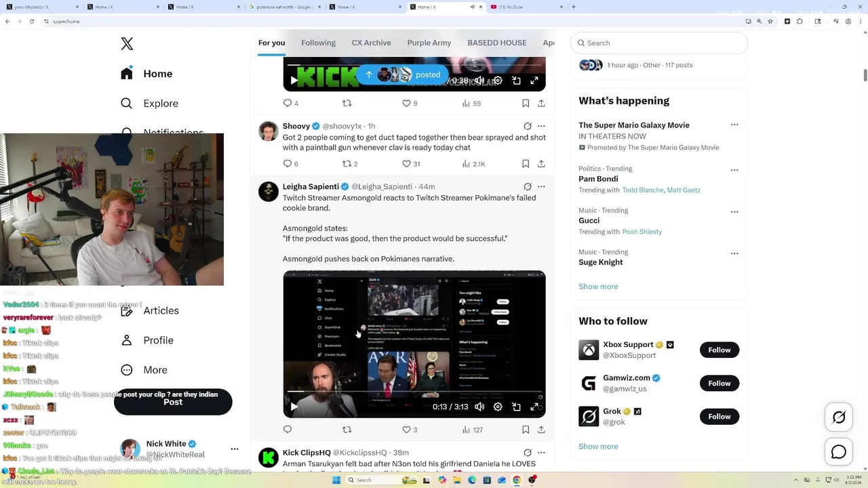Open Profile in sidebar
Viewport: 868px width, 488px height.
[147, 340]
